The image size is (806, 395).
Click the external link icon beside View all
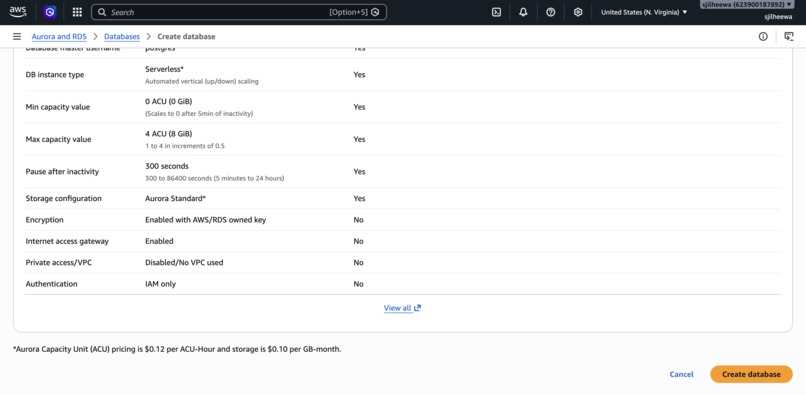click(418, 308)
